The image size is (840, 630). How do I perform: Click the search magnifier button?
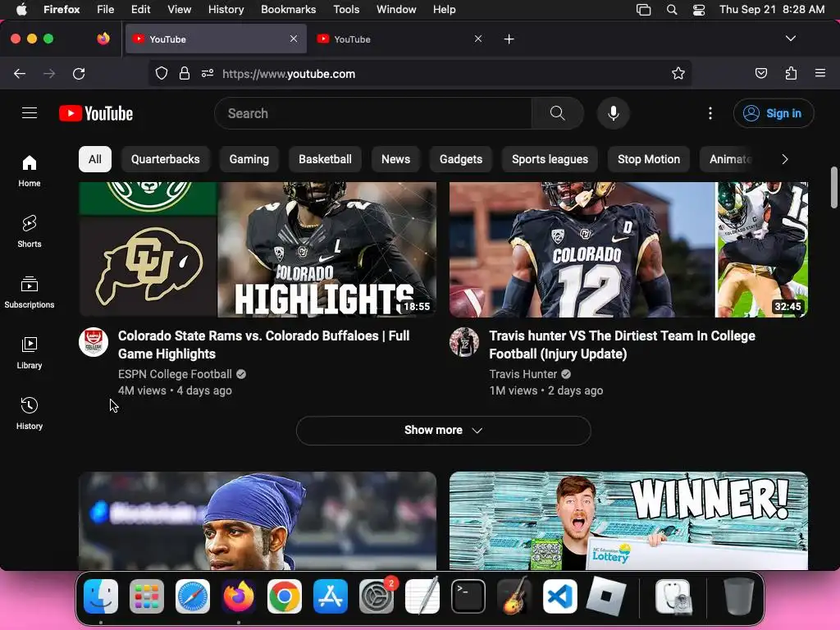click(x=557, y=113)
